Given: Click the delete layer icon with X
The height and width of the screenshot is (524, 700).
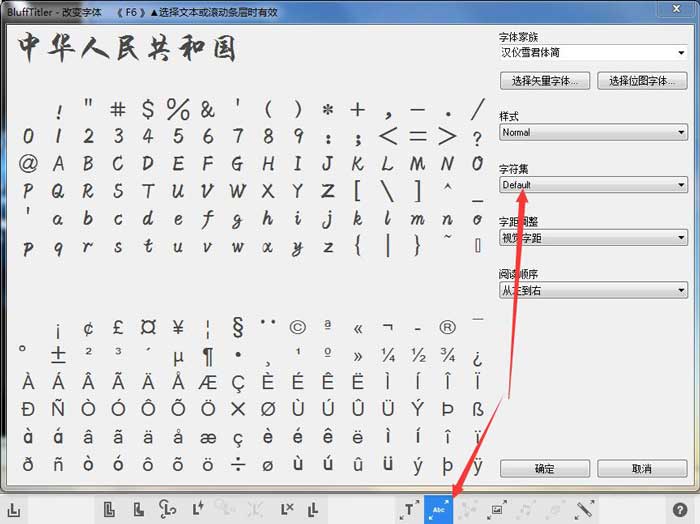Looking at the screenshot, I should point(287,509).
